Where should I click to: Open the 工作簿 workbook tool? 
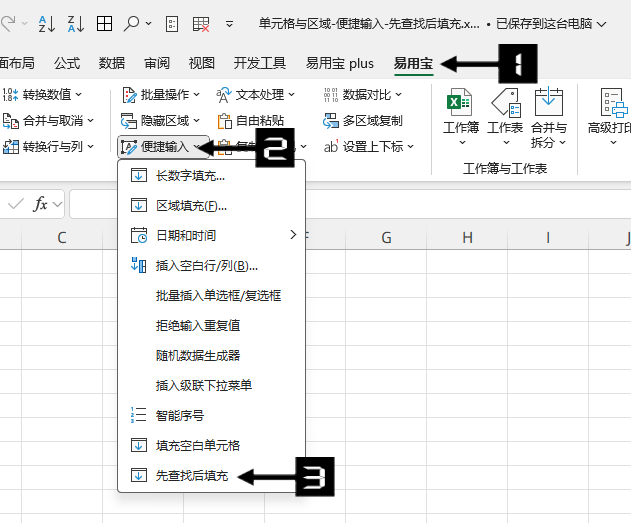coord(460,117)
